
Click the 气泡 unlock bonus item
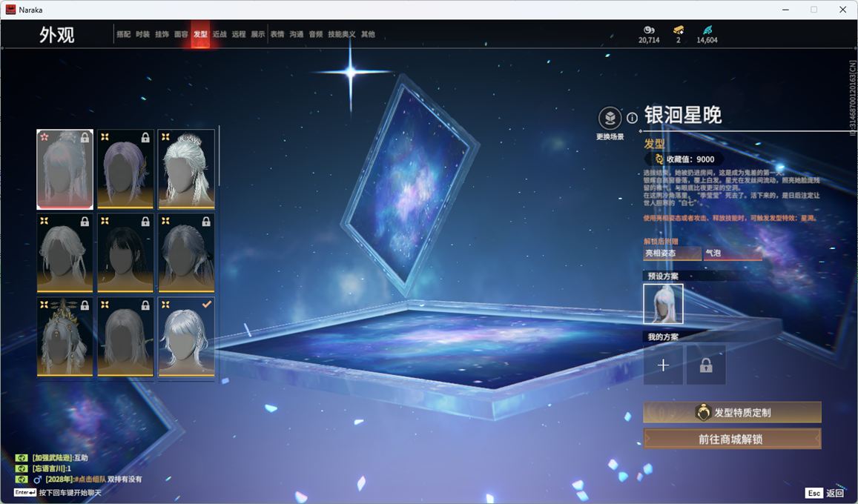pyautogui.click(x=733, y=253)
